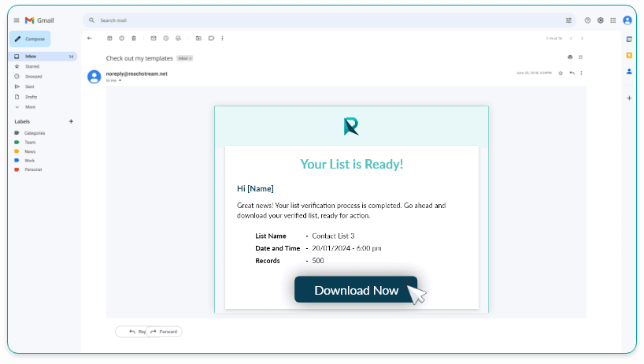
Task: Open the toolbar more options menu
Action: (x=222, y=38)
